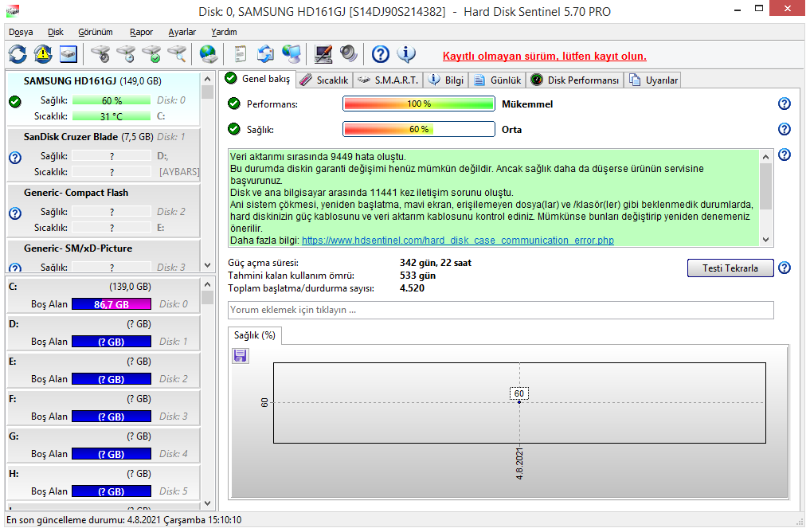Click the scroll up arrow of disk list
The width and height of the screenshot is (810, 532).
tap(208, 79)
